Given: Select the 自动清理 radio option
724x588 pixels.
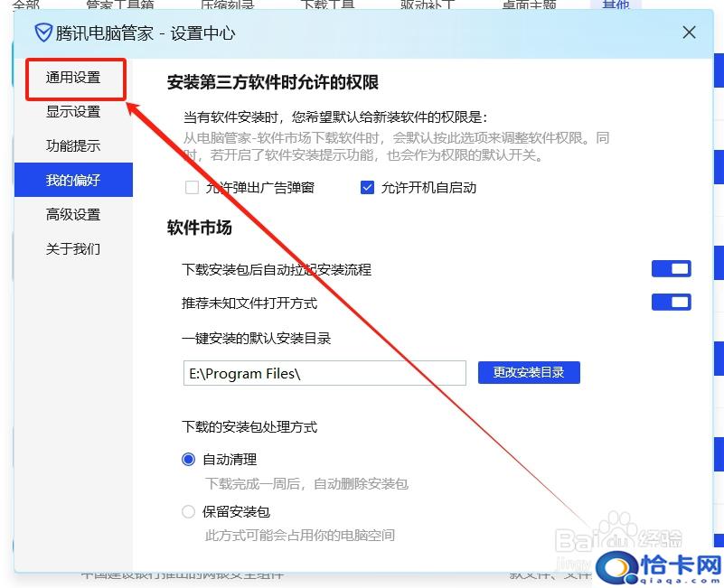Looking at the screenshot, I should [188, 459].
